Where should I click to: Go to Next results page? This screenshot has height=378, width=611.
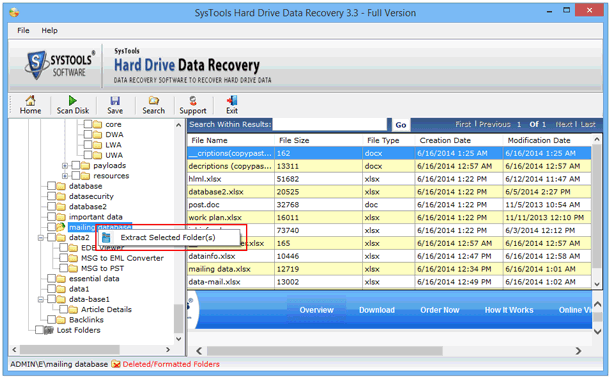564,124
